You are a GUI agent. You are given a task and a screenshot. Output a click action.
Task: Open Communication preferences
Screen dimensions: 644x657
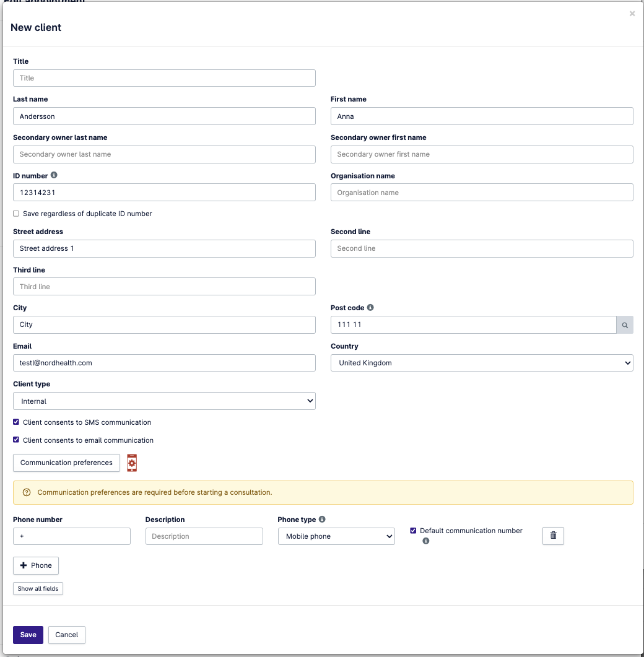click(66, 463)
